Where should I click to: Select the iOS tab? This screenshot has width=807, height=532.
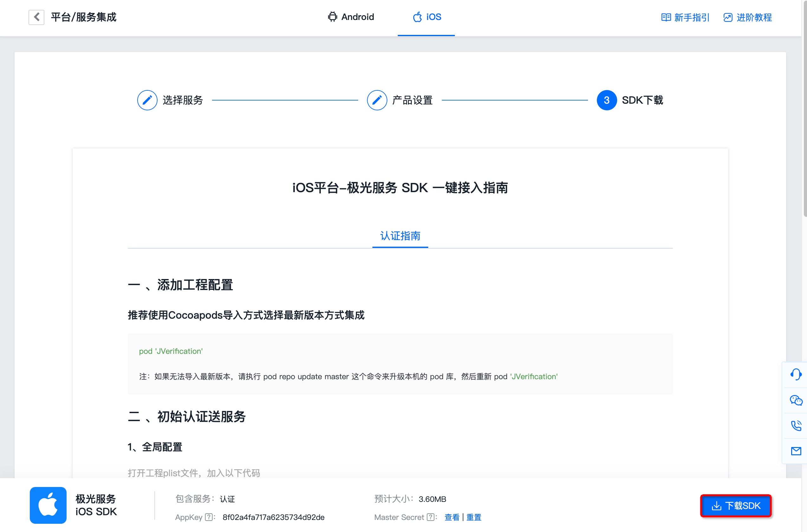pyautogui.click(x=431, y=16)
